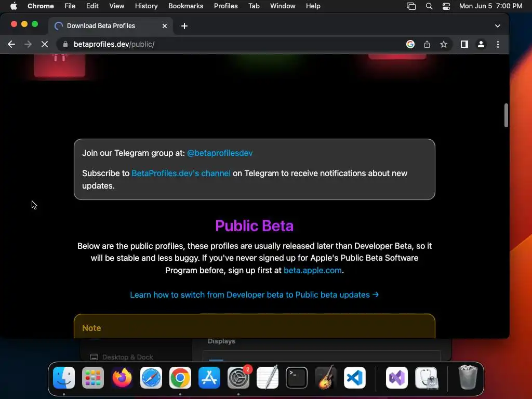Open Finder from the Dock
532x399 pixels.
click(64, 378)
